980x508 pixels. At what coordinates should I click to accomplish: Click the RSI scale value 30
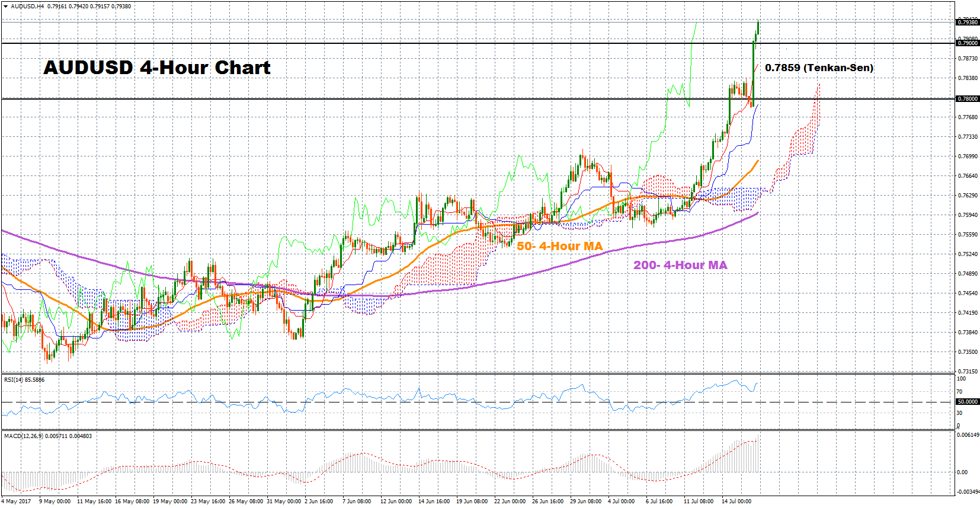960,413
